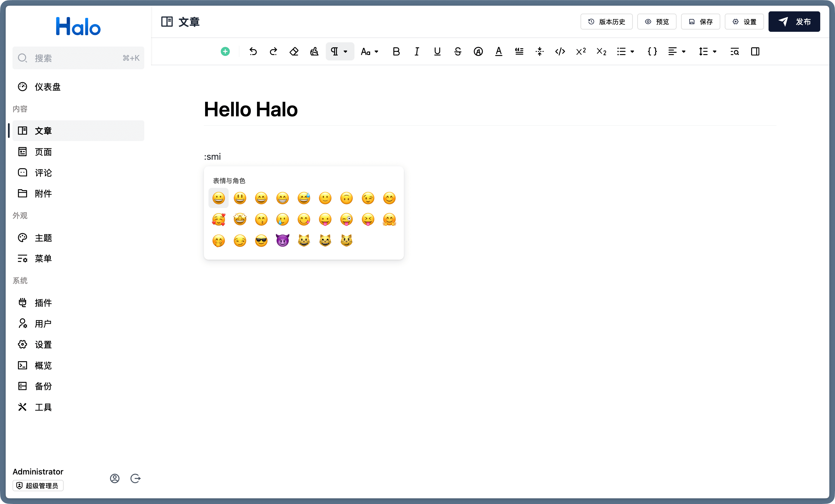The image size is (835, 504).
Task: Insert a code block with braces icon
Action: pyautogui.click(x=652, y=51)
